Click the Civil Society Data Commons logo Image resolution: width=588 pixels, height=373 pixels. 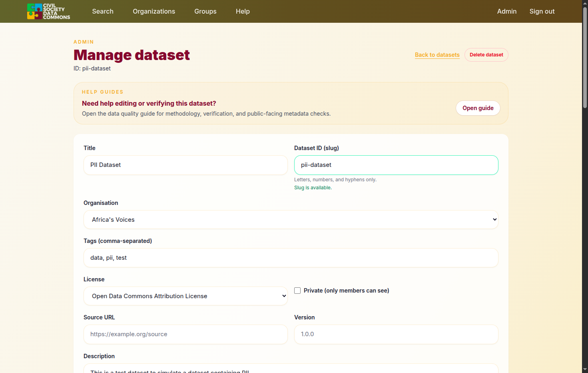[x=48, y=11]
